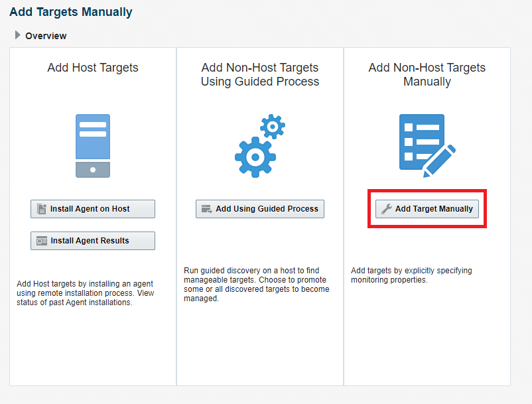The image size is (532, 404).
Task: Click the wrench icon on Add Target Manually
Action: 387,209
